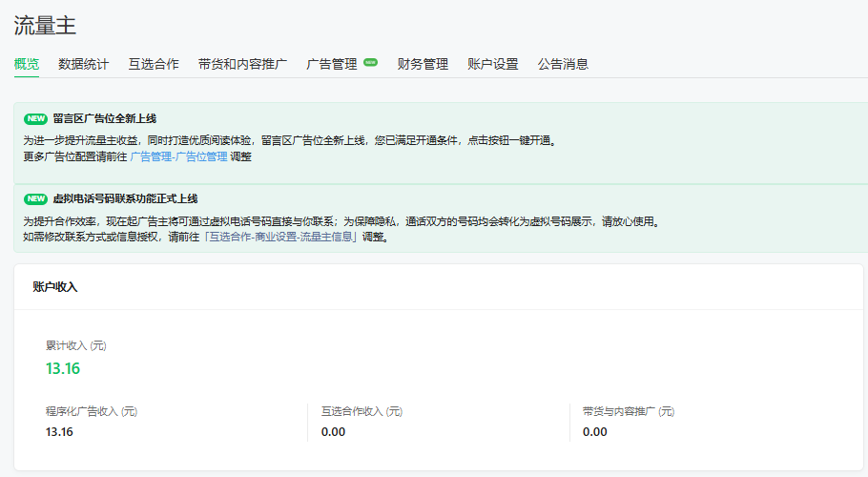Screen dimensions: 868x477
Task: Navigate to the 财务管理 tab
Action: pyautogui.click(x=423, y=65)
